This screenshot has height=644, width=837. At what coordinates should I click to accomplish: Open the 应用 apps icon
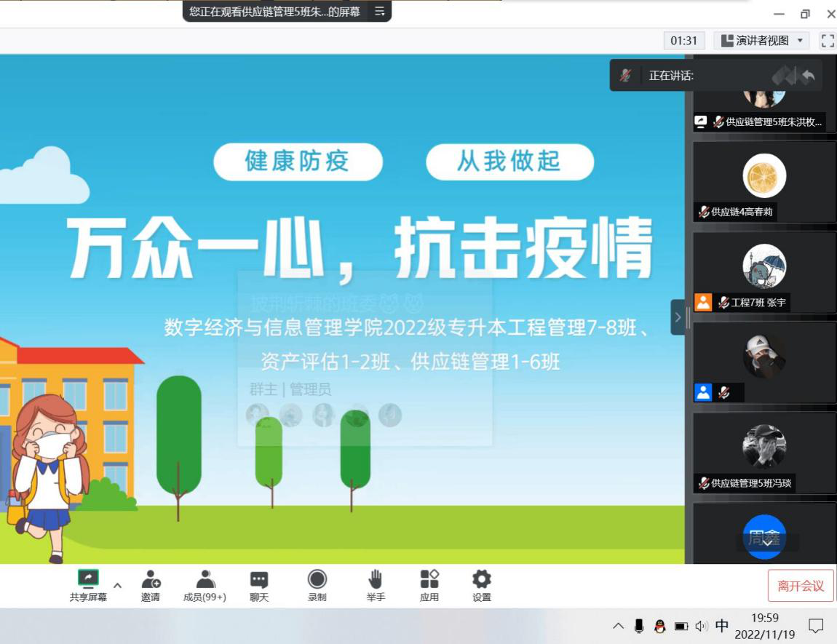[429, 579]
